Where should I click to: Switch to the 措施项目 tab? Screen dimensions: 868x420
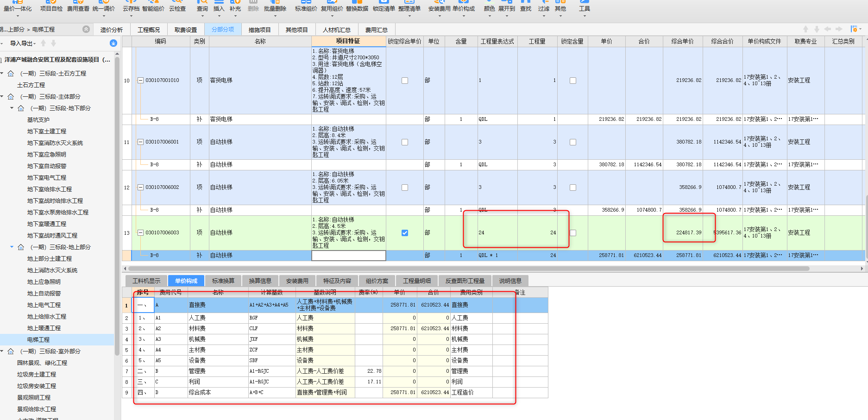(260, 30)
